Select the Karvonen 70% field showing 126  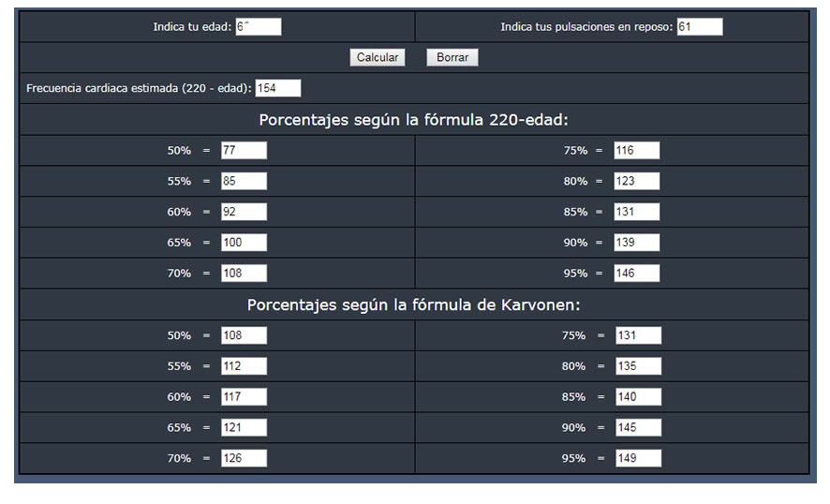[x=244, y=458]
